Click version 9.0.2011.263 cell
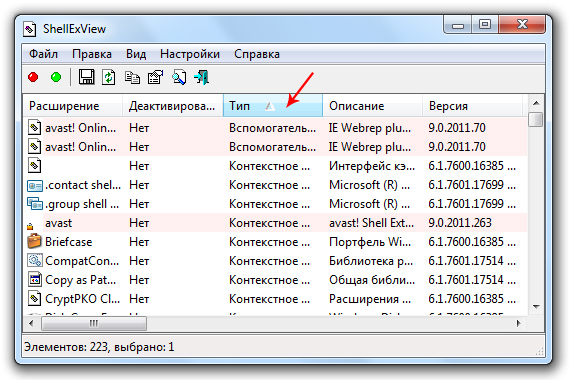The height and width of the screenshot is (380, 569). click(460, 223)
